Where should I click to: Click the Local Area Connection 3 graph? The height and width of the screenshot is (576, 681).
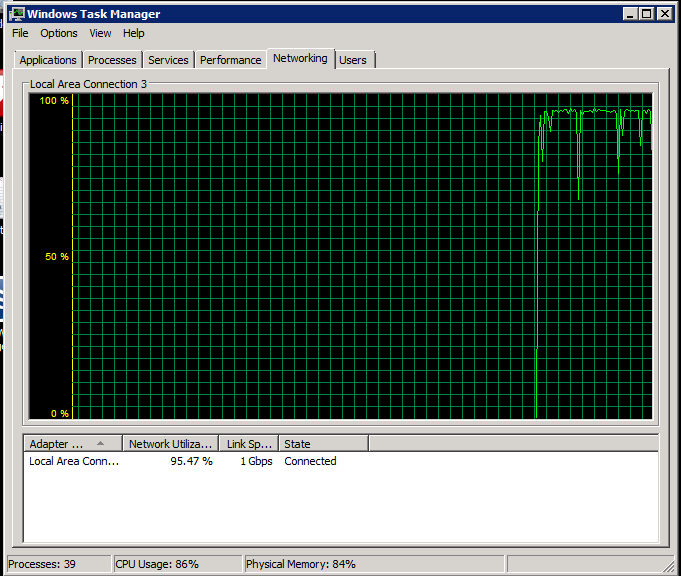340,256
